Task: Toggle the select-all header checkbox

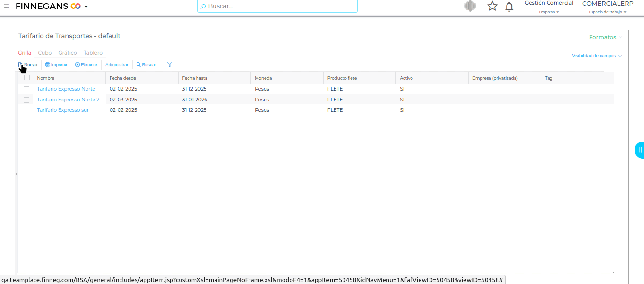Action: tap(27, 78)
